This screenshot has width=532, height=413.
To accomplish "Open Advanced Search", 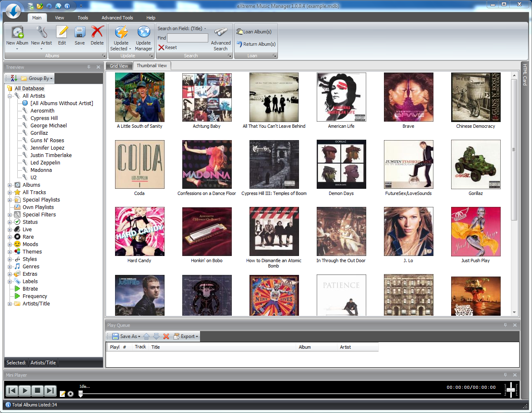I will pyautogui.click(x=221, y=38).
